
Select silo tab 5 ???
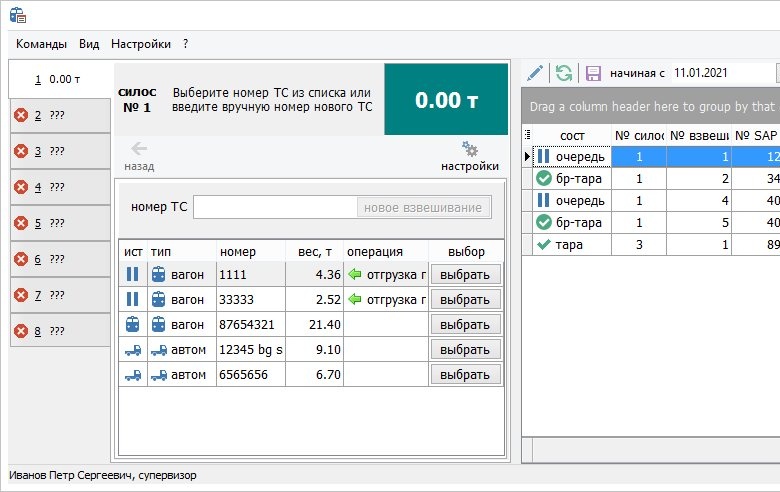(x=60, y=223)
